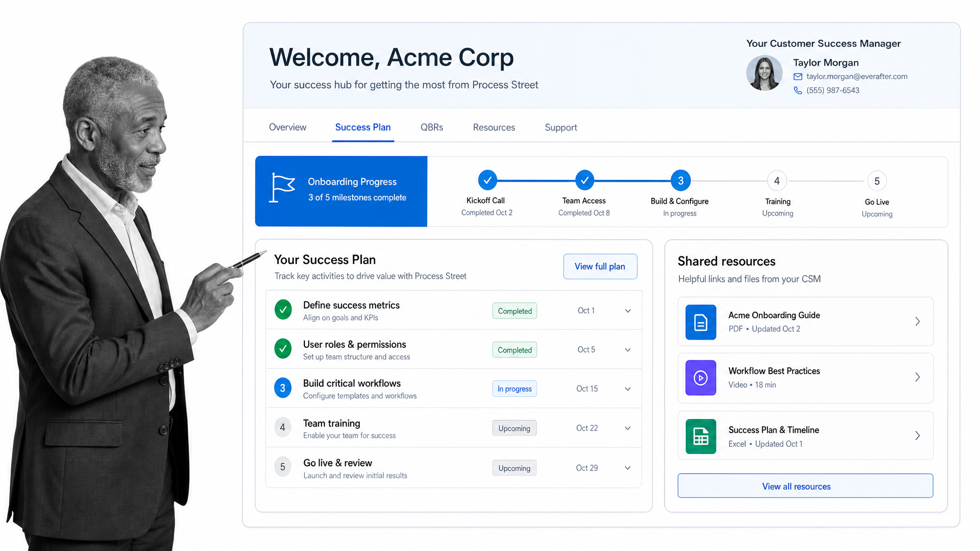Click the Completed badge for User roles & permissions
Screen dimensions: 980x551
coord(514,350)
